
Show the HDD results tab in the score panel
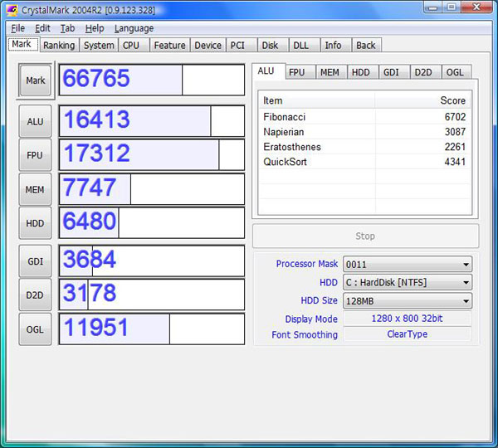pos(361,72)
